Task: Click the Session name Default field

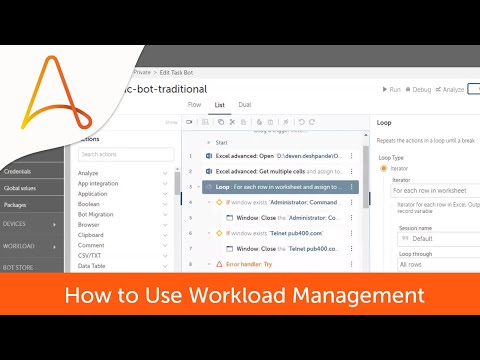Action: pyautogui.click(x=440, y=239)
